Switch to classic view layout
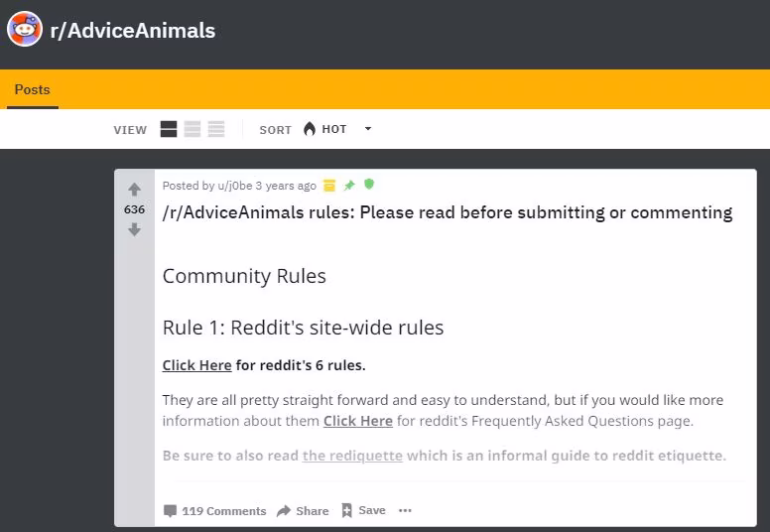This screenshot has width=770, height=532. [x=192, y=129]
